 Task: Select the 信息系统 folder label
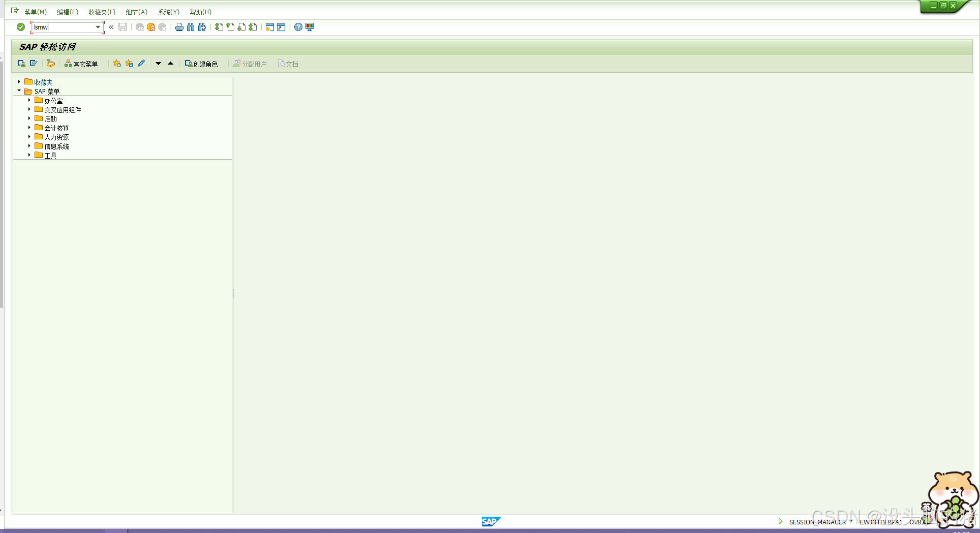click(x=56, y=146)
